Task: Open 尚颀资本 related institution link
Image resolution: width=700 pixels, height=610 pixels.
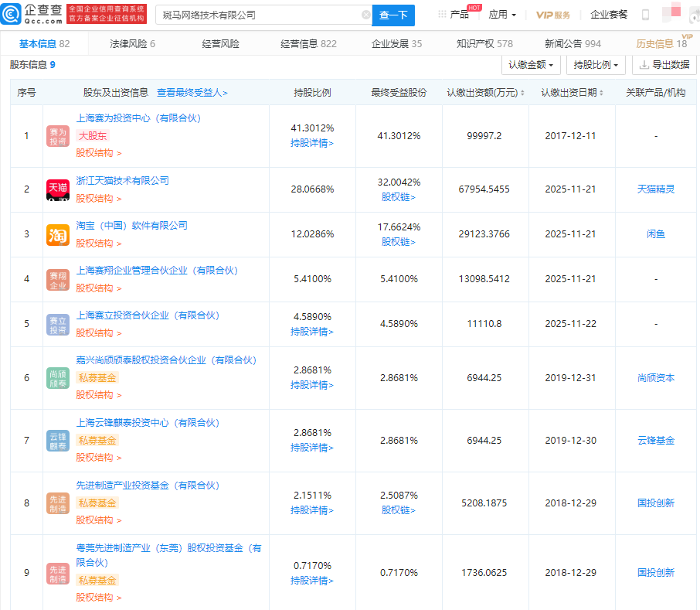Action: click(x=656, y=378)
